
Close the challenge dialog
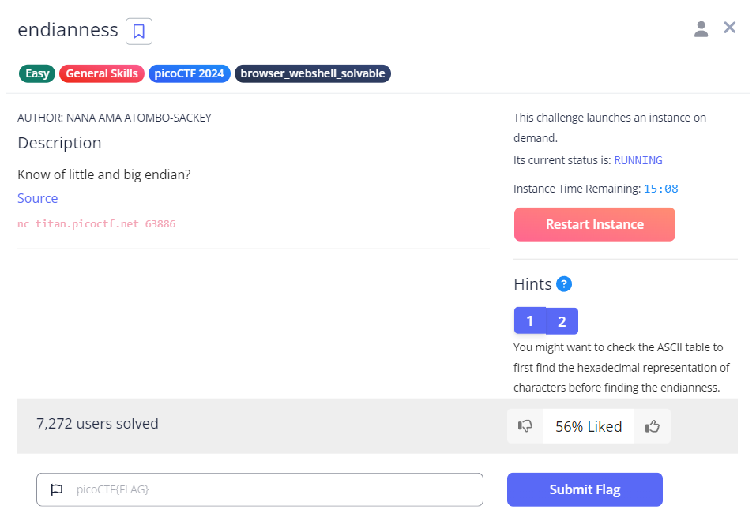pos(730,28)
